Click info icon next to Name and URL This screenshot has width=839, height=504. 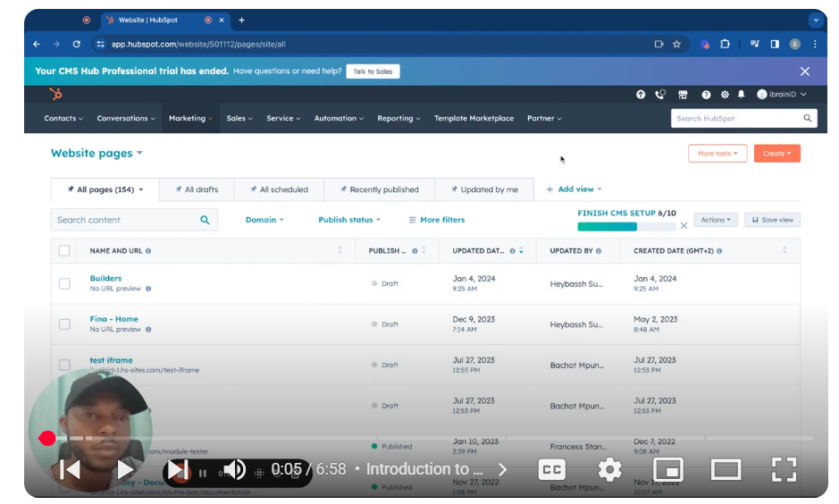pos(148,251)
